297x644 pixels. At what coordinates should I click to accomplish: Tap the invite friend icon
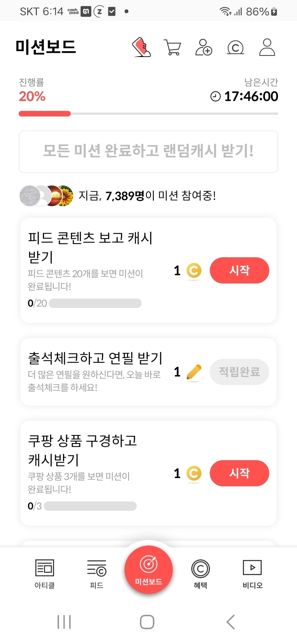[204, 47]
